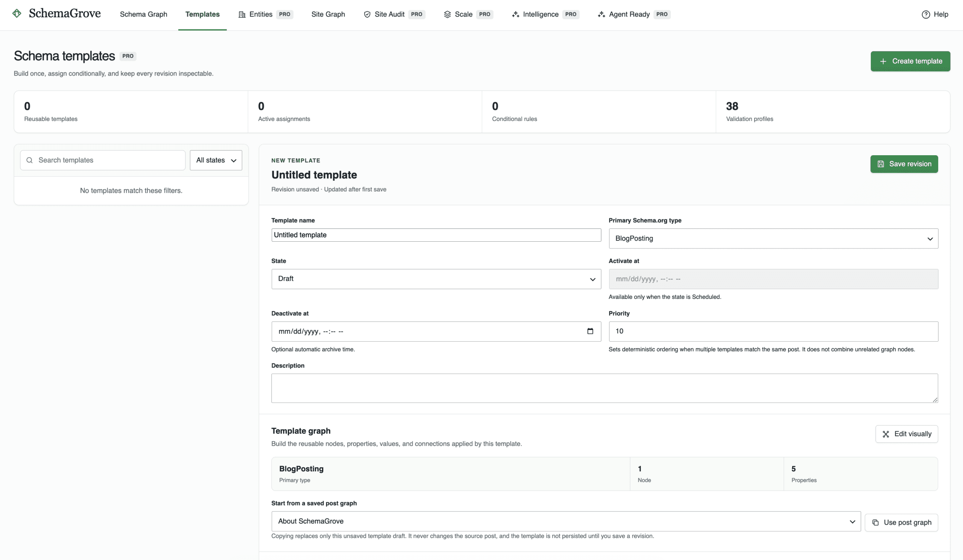This screenshot has height=560, width=963.
Task: Expand the saved post graph dropdown
Action: [x=566, y=521]
